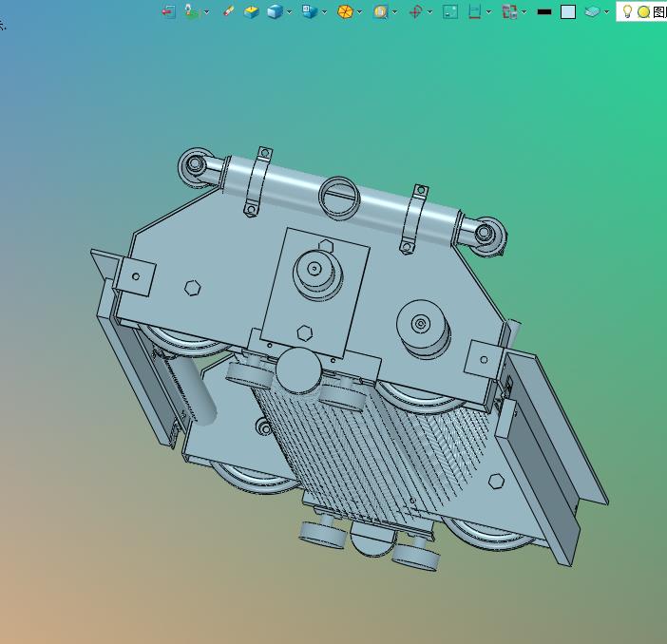Click the red back-arrow exit icon
This screenshot has height=644, width=667.
(x=169, y=11)
